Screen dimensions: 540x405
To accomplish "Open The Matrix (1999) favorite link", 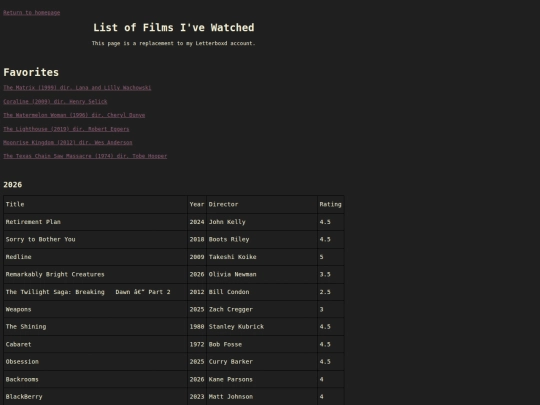I will (x=77, y=88).
